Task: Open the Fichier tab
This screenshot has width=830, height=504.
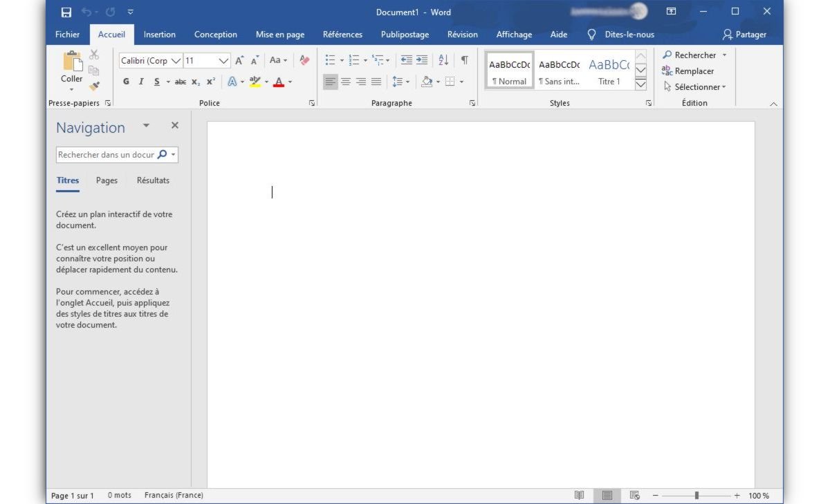Action: 67,35
